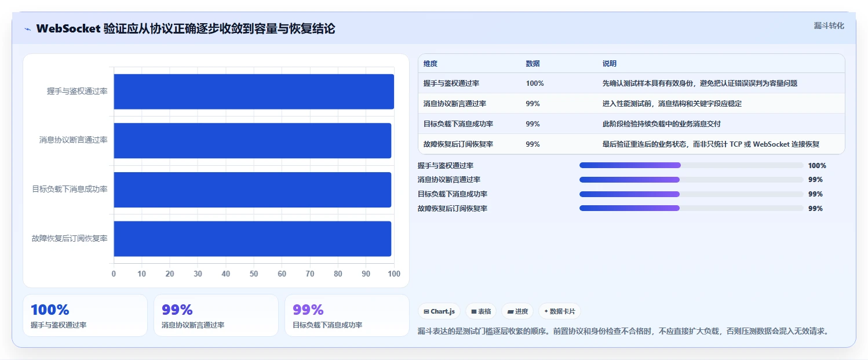
Task: Click the 进度 chip
Action: (517, 311)
